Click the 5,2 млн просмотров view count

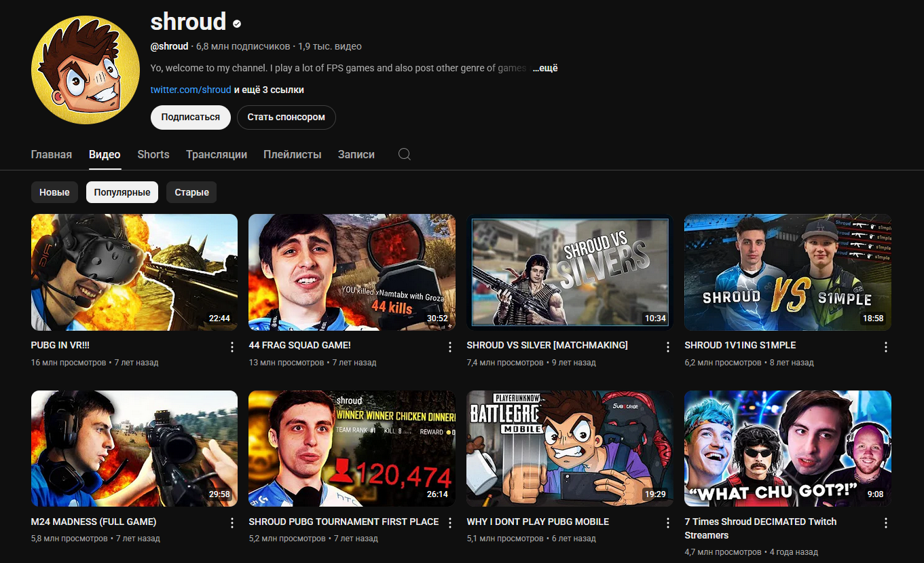point(287,539)
